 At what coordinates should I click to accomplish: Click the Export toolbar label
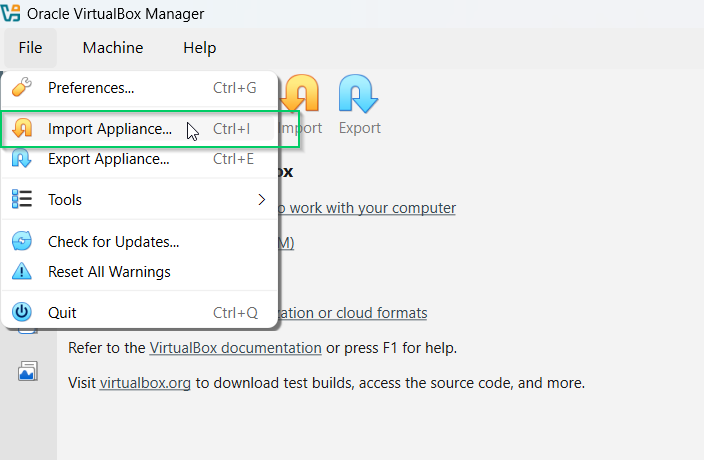click(x=360, y=128)
